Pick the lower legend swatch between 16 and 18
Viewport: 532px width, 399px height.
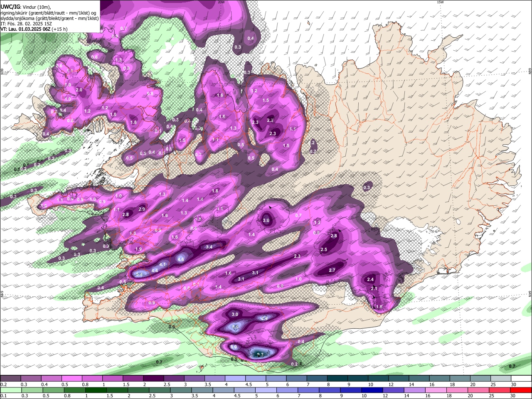(436, 390)
